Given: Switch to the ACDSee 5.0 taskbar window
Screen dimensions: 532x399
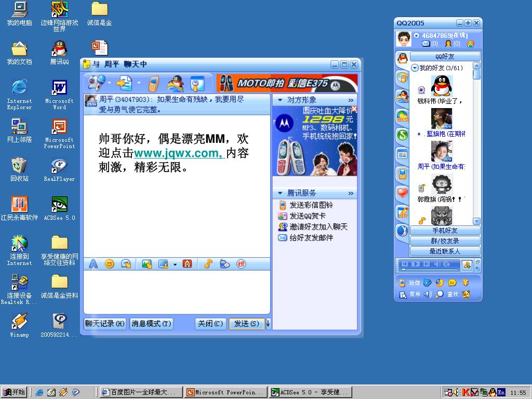Looking at the screenshot, I should click(310, 393).
